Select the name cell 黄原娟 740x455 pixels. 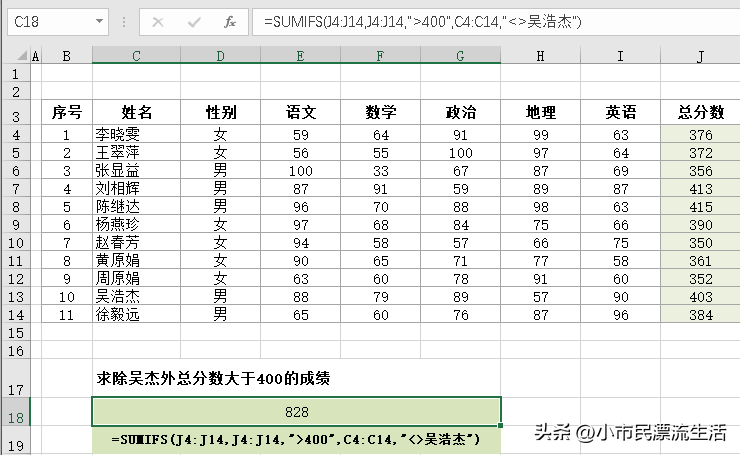pos(136,260)
